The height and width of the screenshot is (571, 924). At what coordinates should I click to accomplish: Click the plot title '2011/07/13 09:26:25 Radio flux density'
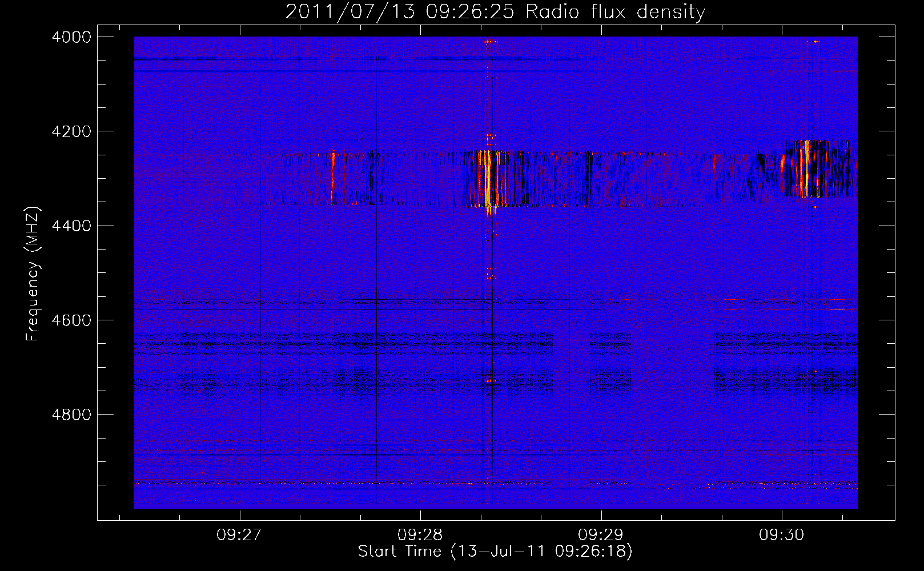[x=495, y=12]
